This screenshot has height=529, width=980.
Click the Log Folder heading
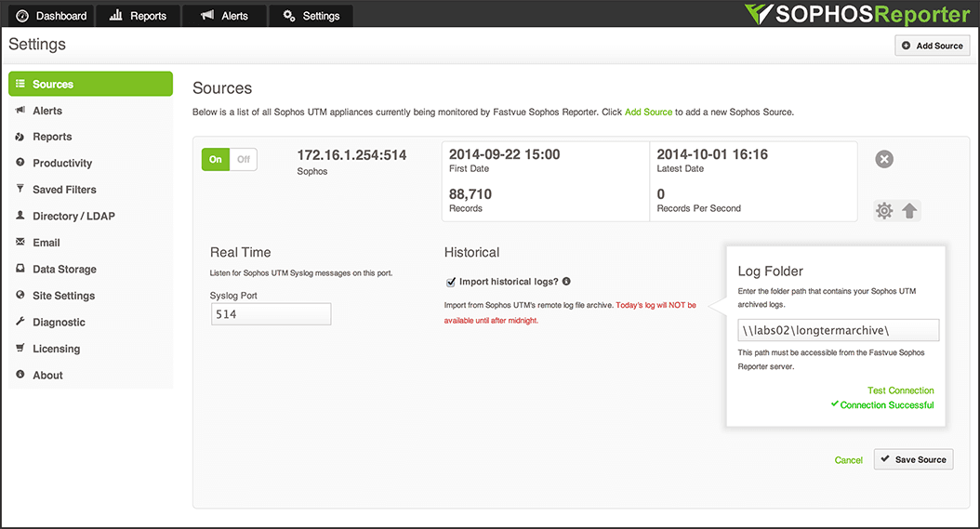point(770,271)
